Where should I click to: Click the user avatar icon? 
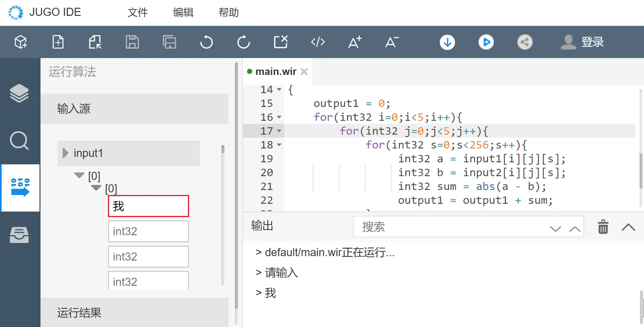tap(568, 42)
